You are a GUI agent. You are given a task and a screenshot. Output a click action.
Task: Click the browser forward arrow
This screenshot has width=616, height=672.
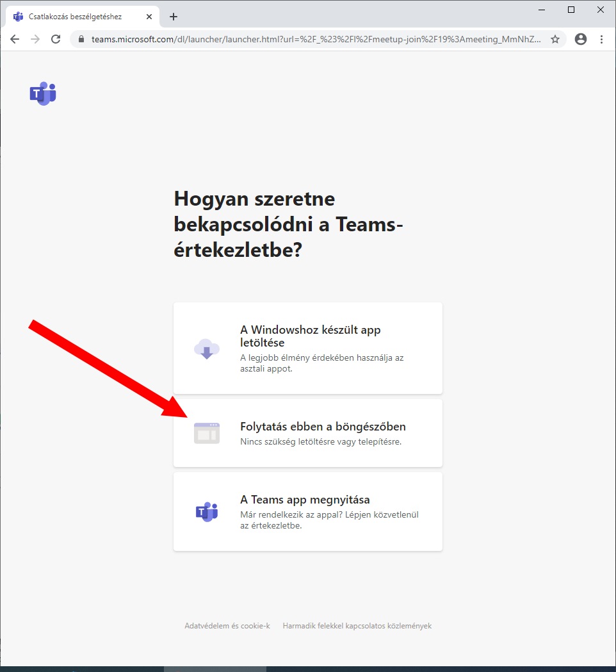(x=35, y=40)
